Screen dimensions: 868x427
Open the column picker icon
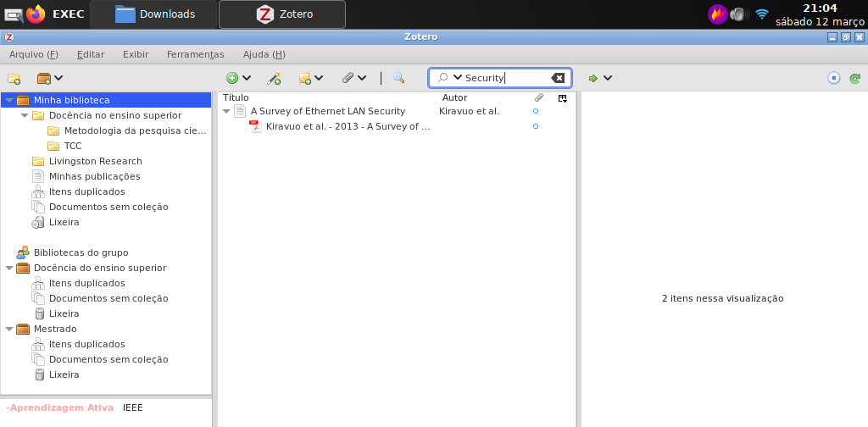[x=562, y=98]
